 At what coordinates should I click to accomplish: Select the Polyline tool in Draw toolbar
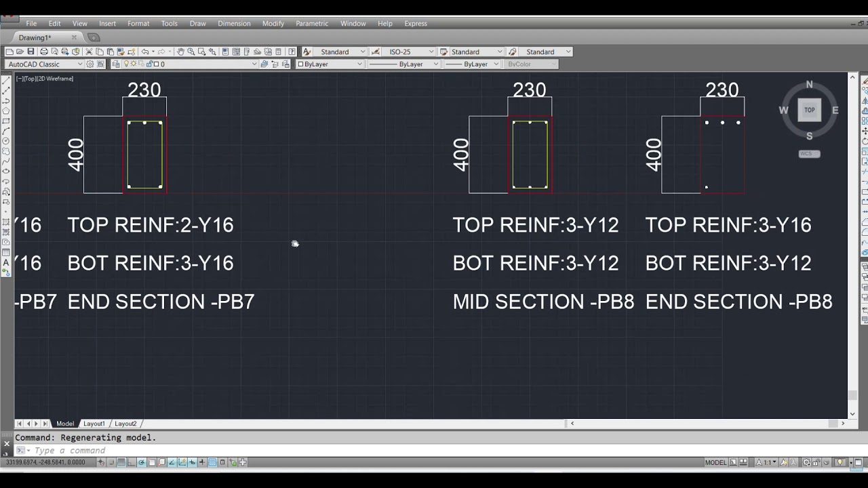pos(6,100)
